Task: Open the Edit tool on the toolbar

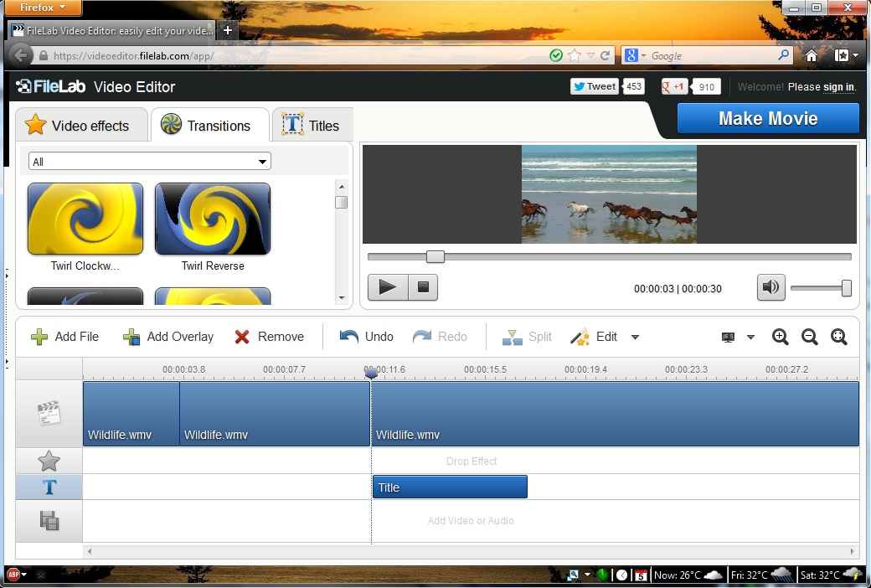Action: pyautogui.click(x=580, y=337)
